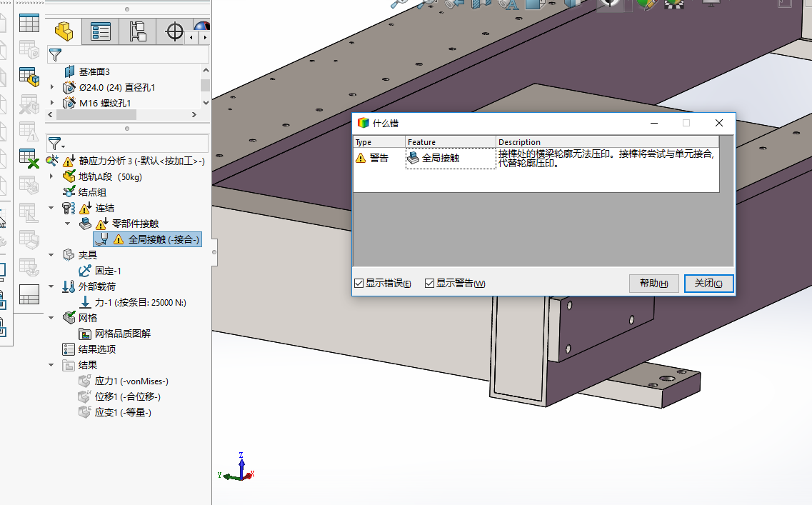Switch to the PropertyManager tab
This screenshot has height=505, width=812.
[101, 31]
